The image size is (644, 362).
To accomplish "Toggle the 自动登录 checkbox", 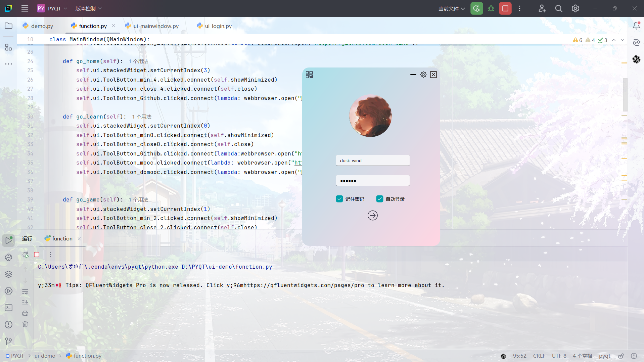I will coord(380,199).
